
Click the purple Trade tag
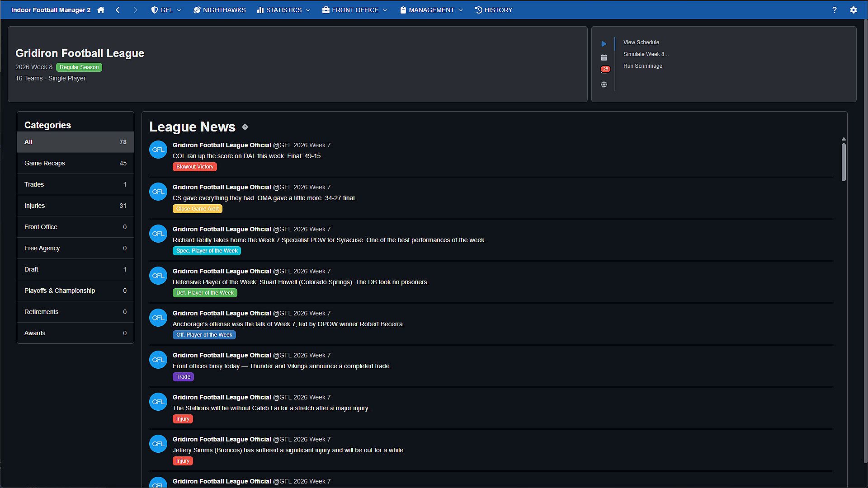[183, 377]
